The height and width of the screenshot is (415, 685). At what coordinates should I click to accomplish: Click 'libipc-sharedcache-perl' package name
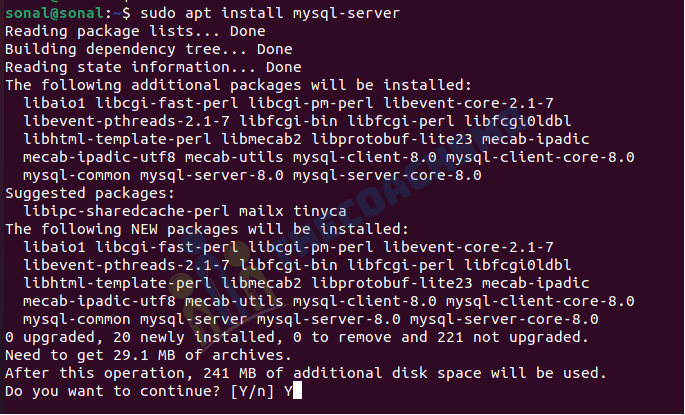point(126,211)
